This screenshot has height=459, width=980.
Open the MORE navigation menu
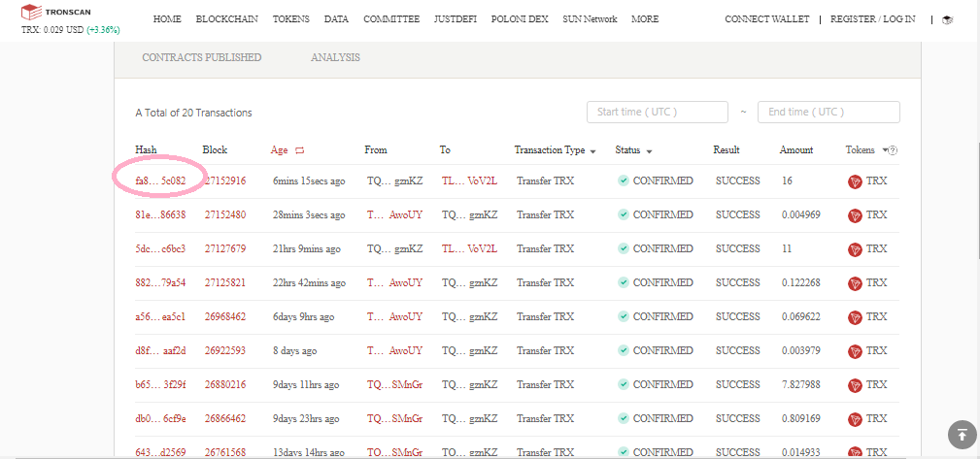click(645, 19)
